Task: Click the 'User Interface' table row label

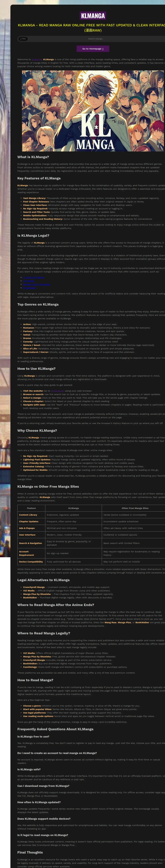Action: click(x=27, y=535)
